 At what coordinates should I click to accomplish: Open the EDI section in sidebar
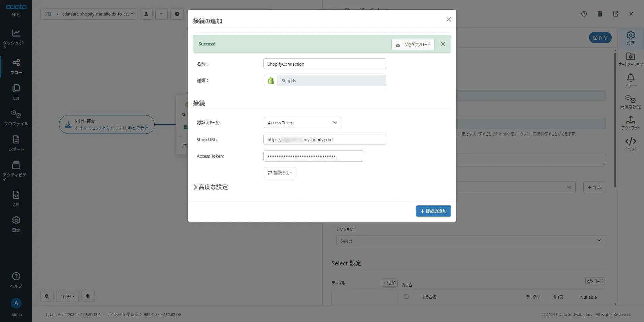click(x=16, y=92)
